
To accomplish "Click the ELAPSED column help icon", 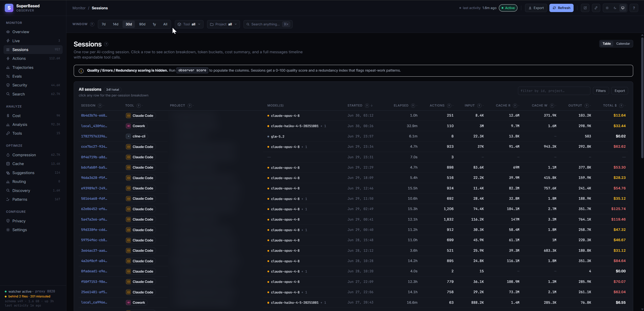I will (x=413, y=106).
